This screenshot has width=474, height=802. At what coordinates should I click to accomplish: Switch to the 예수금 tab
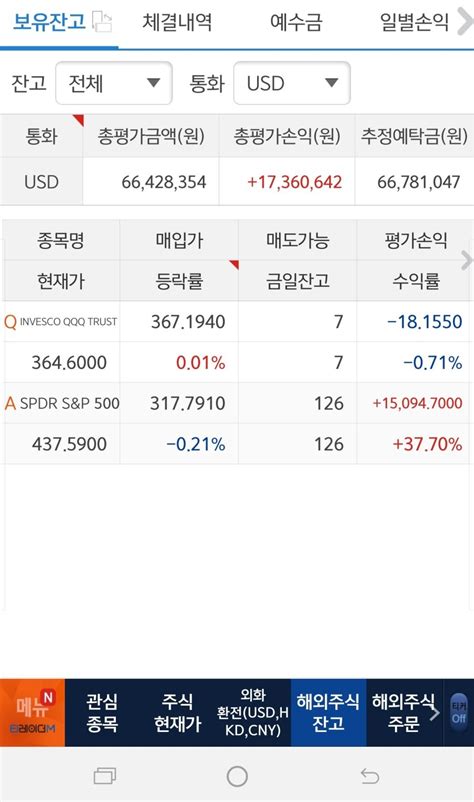296,22
